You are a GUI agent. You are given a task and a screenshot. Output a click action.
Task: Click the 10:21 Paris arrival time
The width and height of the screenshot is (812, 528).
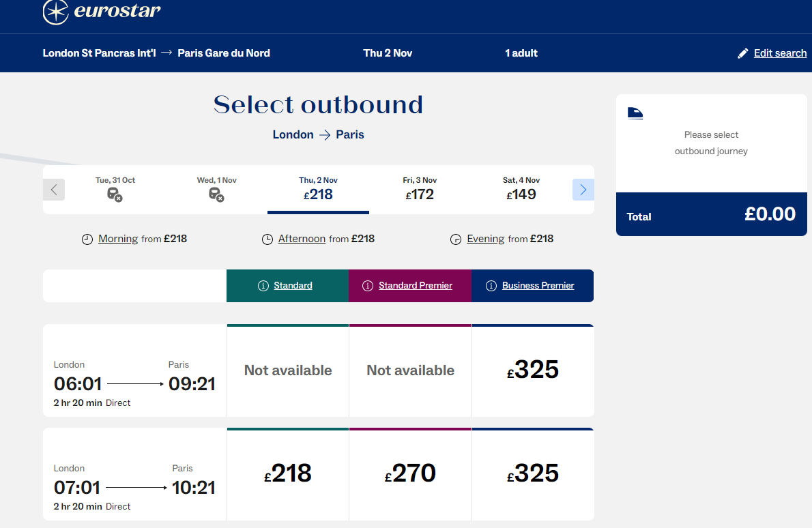point(194,488)
